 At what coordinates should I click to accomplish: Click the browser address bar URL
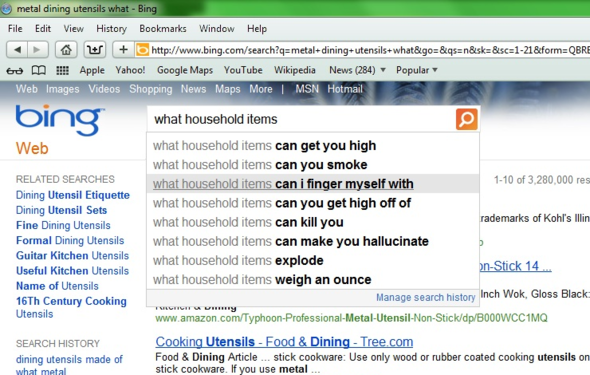click(x=370, y=50)
